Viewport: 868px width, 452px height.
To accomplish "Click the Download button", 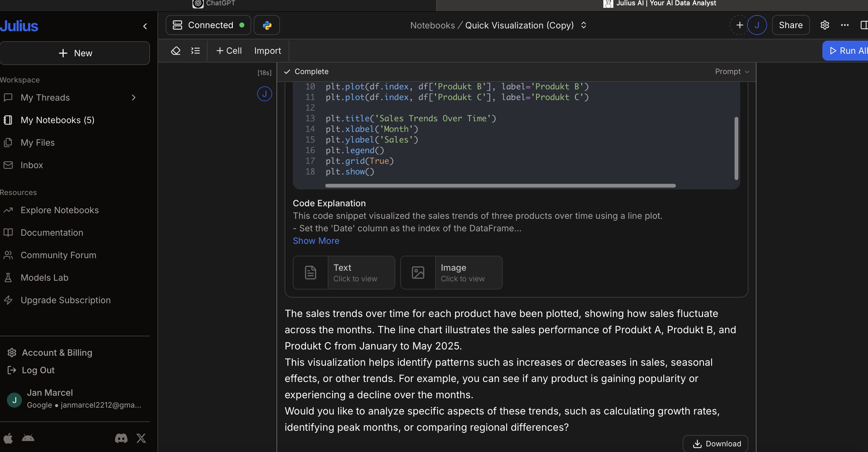I will (x=715, y=444).
